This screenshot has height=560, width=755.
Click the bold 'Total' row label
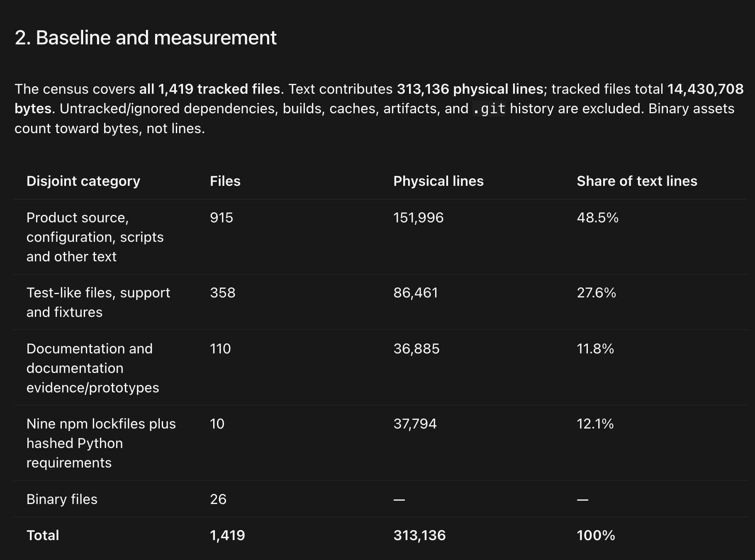43,536
